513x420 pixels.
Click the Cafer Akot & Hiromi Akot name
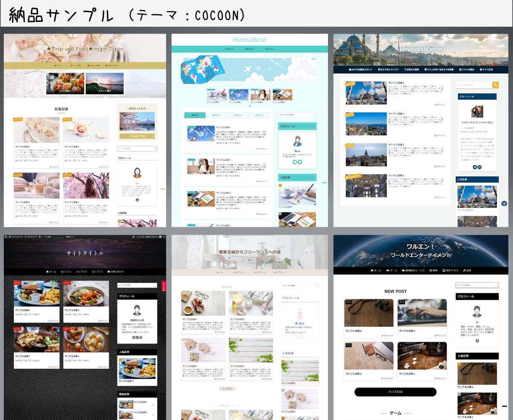[477, 123]
